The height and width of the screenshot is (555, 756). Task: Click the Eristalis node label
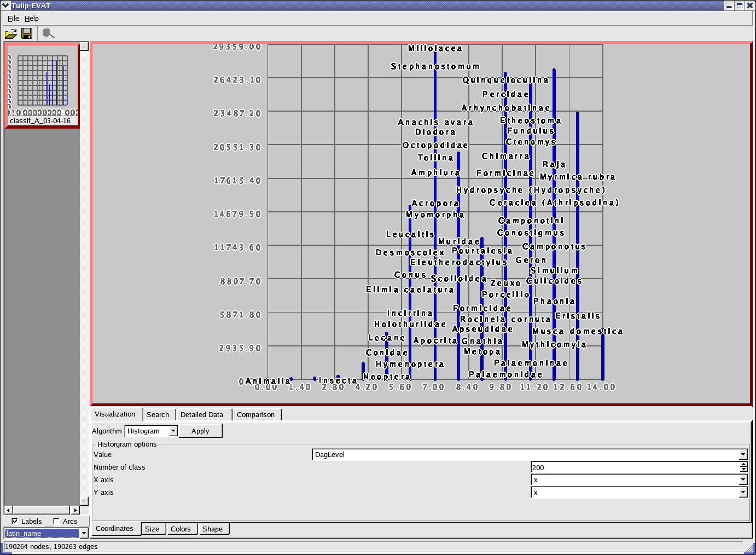(578, 316)
